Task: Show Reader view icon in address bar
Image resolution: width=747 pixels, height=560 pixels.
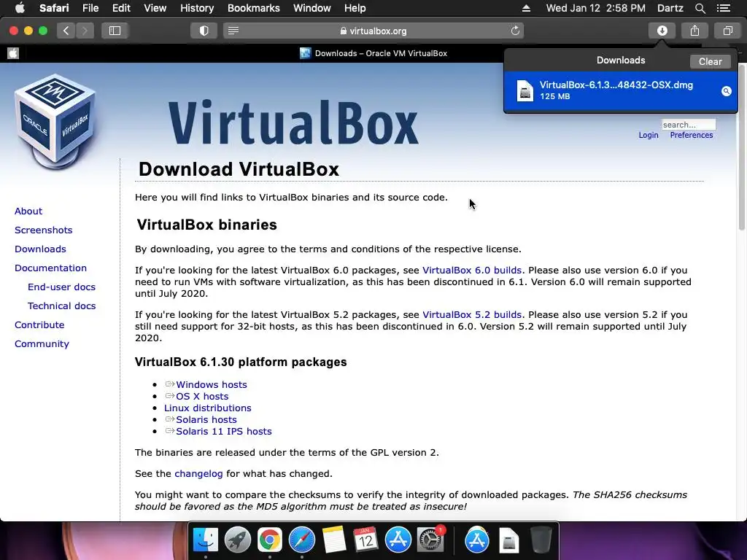Action: (x=233, y=31)
